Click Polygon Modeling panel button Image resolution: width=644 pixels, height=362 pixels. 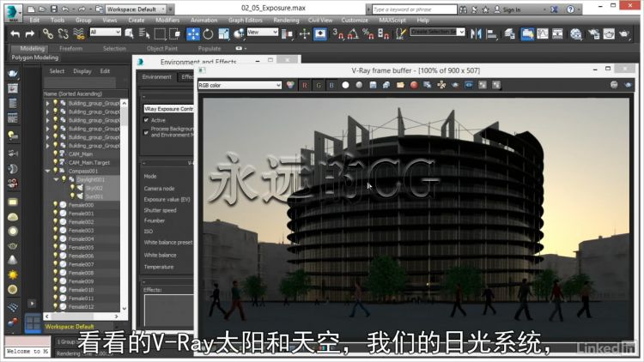coord(35,57)
